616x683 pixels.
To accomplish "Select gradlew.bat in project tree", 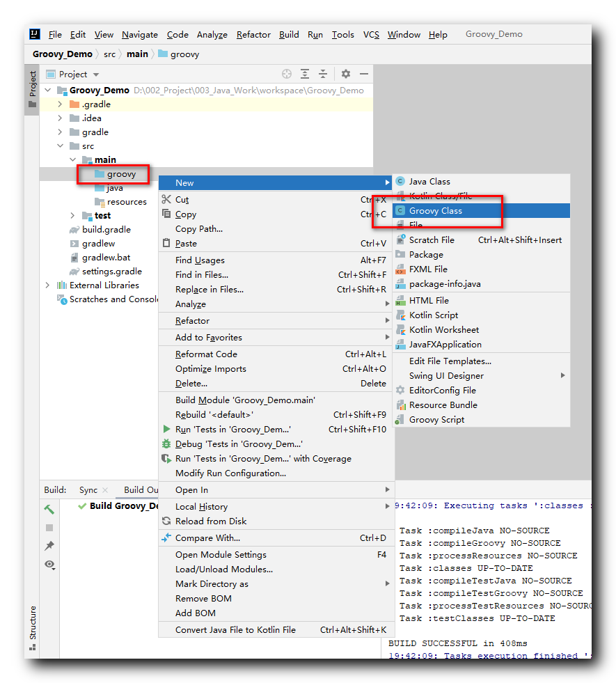I will 106,258.
